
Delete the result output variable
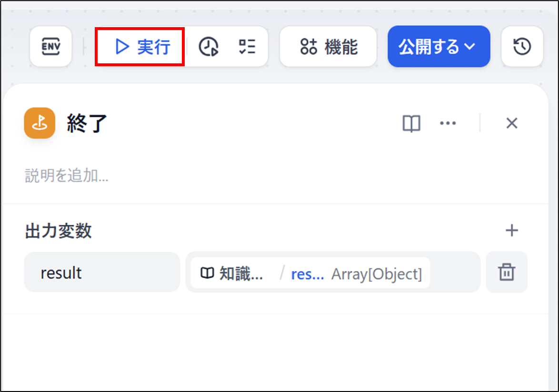(x=507, y=272)
